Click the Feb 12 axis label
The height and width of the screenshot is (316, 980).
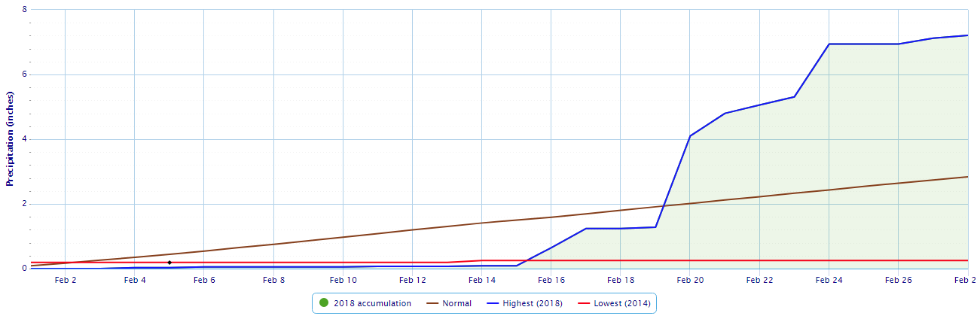pyautogui.click(x=412, y=280)
